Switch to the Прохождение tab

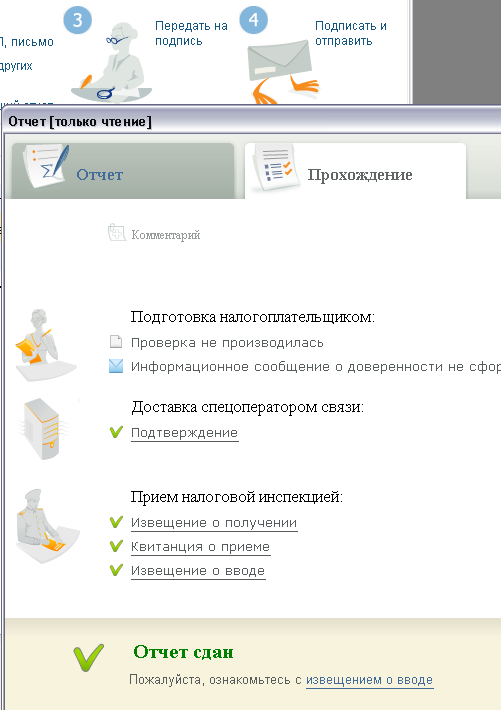click(355, 172)
